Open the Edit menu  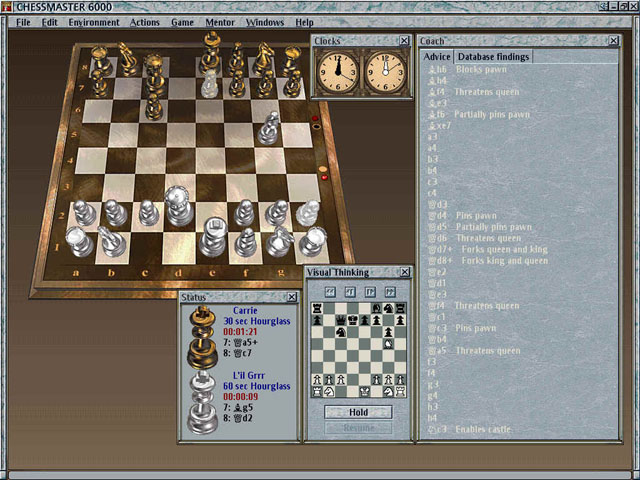(50, 22)
